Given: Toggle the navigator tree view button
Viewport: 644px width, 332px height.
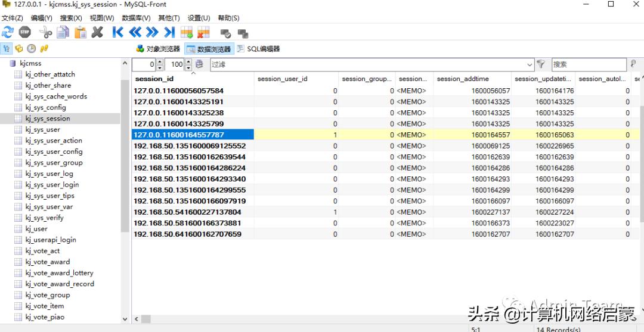Looking at the screenshot, I should (x=7, y=49).
